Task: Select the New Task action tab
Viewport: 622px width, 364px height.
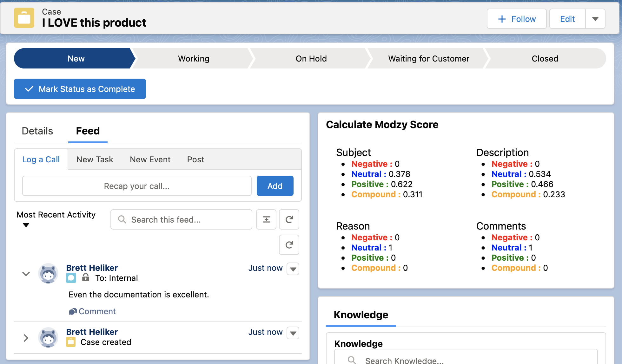Action: pos(95,159)
